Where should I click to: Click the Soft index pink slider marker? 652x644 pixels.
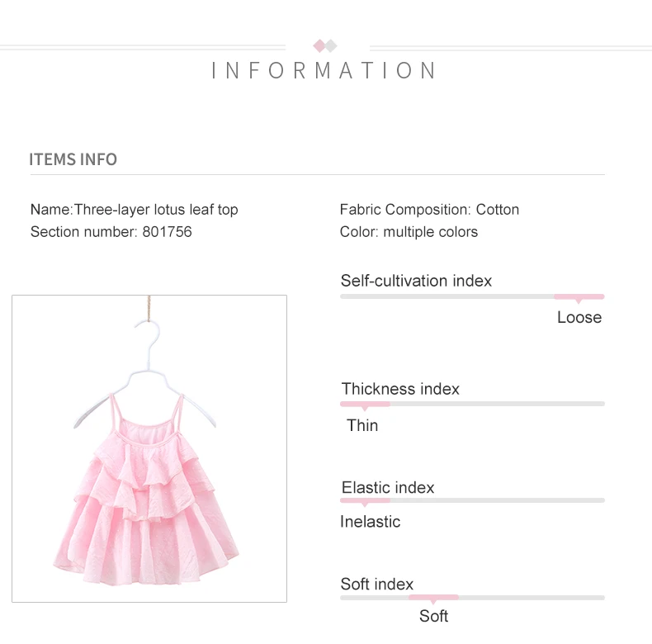coord(433,599)
